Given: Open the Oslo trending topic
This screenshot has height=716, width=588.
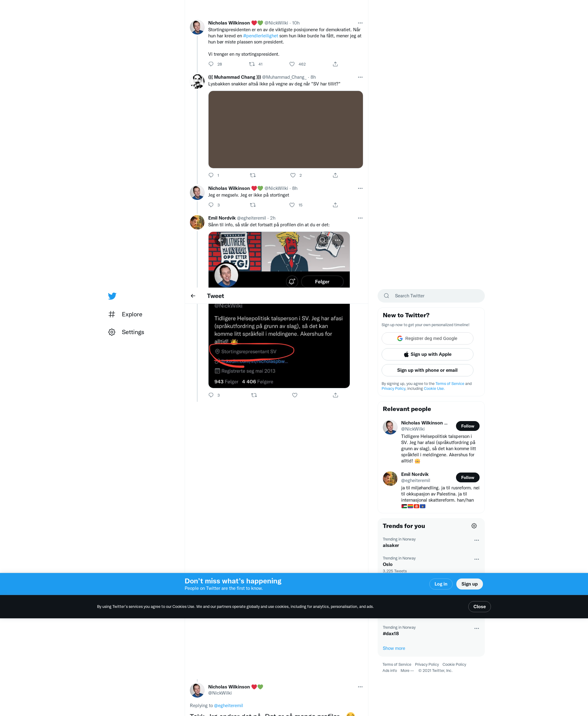Looking at the screenshot, I should point(387,564).
